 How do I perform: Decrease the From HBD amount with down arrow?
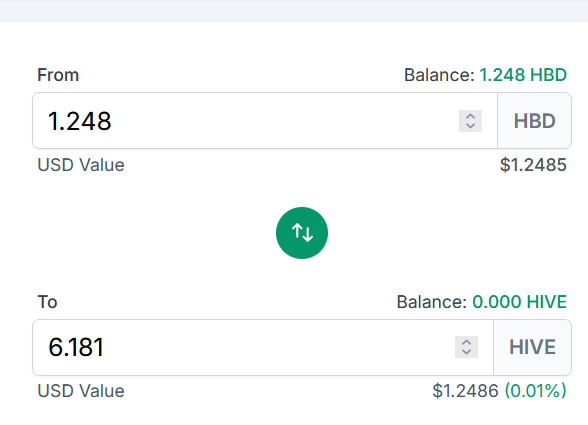tap(470, 126)
